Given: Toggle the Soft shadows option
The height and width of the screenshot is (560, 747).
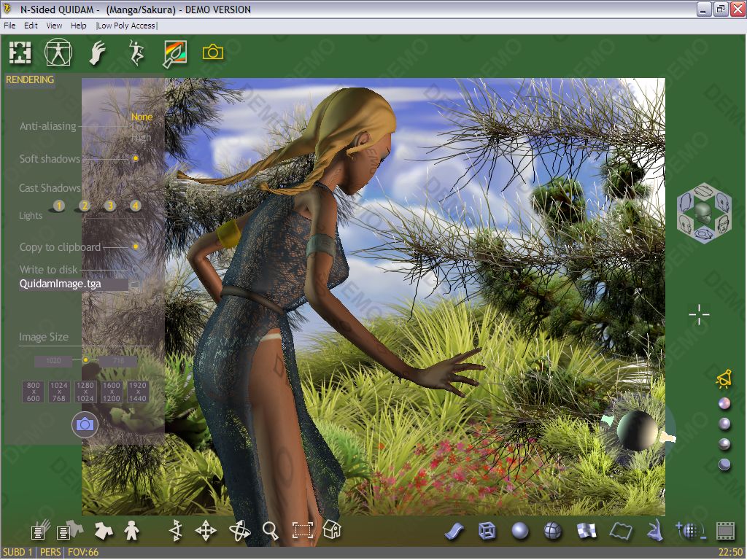Looking at the screenshot, I should (135, 158).
